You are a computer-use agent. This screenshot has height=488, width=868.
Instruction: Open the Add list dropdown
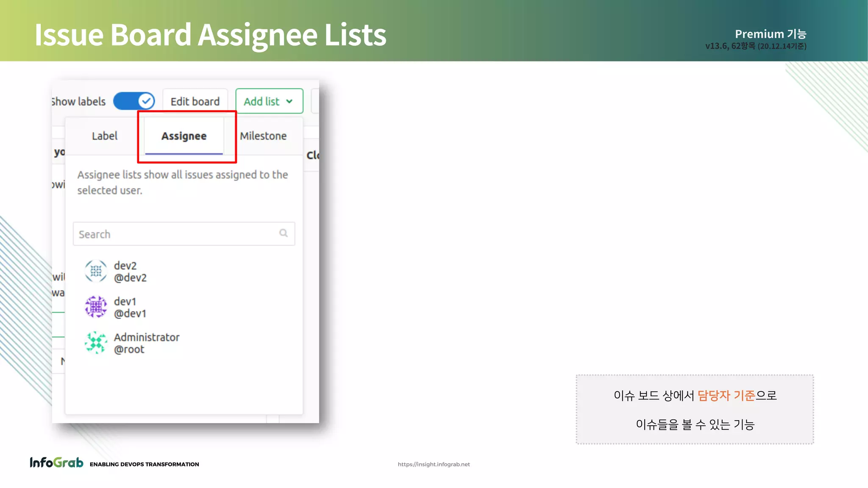[269, 101]
